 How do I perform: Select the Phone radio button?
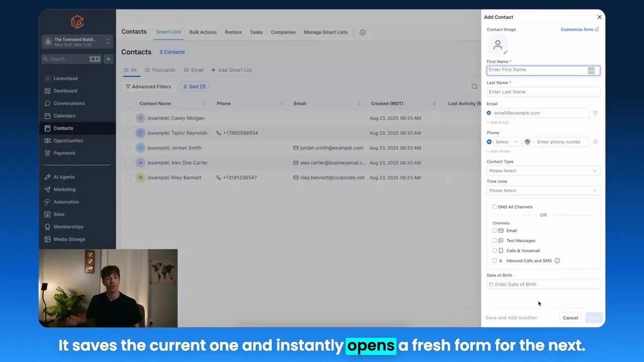pyautogui.click(x=489, y=141)
